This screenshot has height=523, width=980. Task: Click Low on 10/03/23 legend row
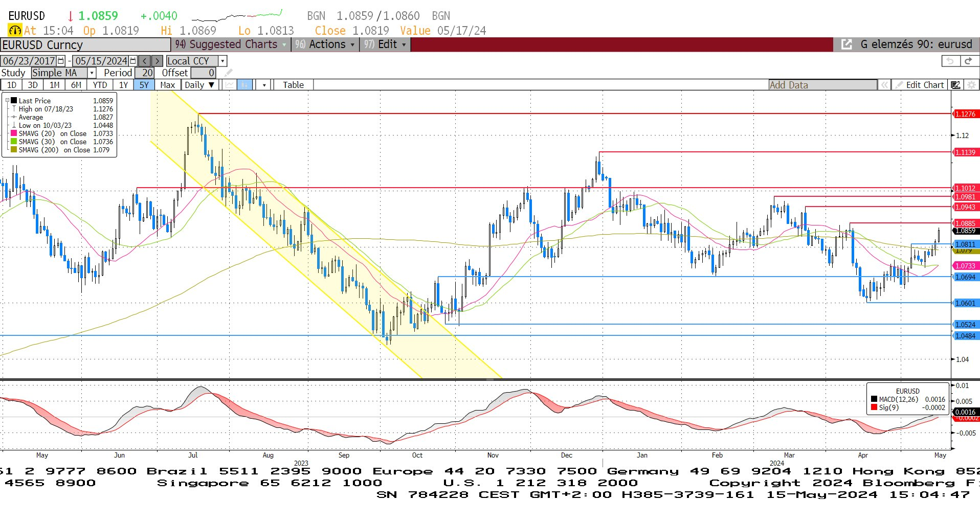pyautogui.click(x=62, y=125)
